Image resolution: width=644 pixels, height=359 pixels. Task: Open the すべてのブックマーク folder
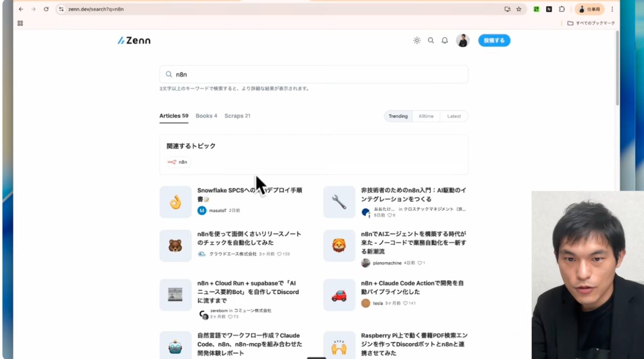point(591,23)
